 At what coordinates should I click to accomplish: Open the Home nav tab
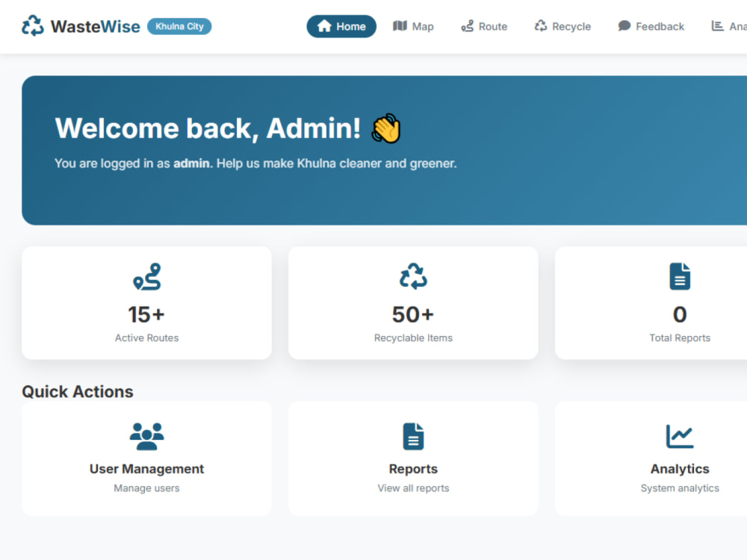pos(341,26)
